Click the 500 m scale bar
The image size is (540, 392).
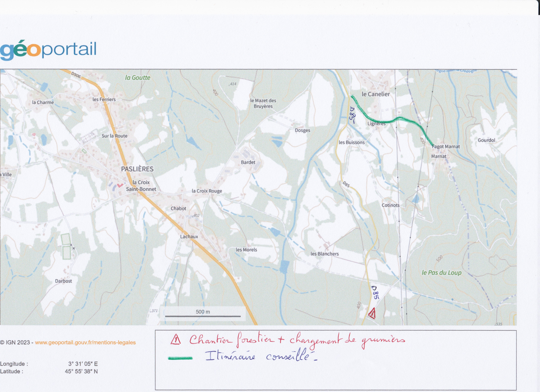tap(203, 316)
